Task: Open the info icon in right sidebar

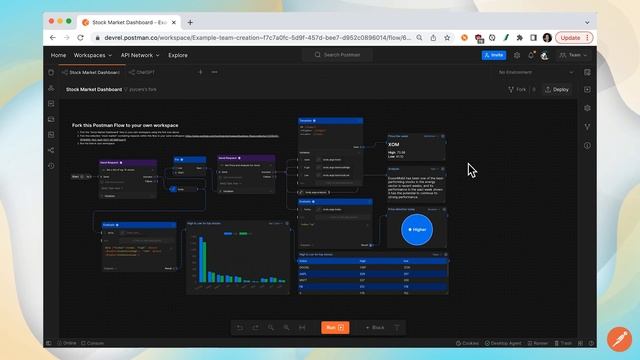Action: click(587, 145)
